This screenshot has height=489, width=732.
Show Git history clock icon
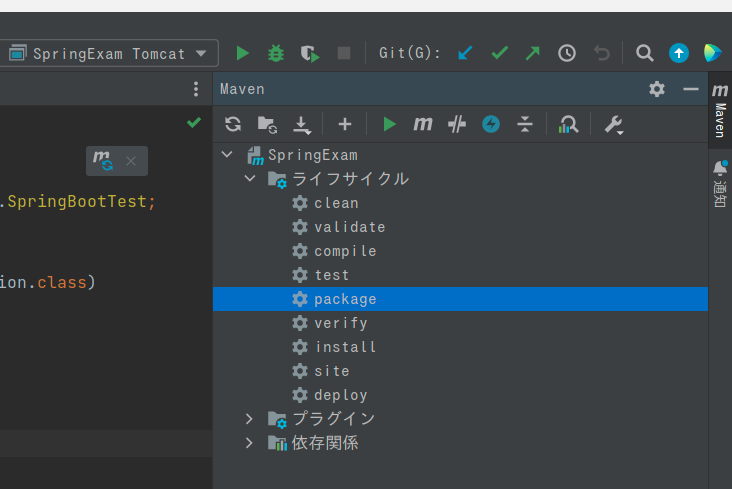click(567, 53)
